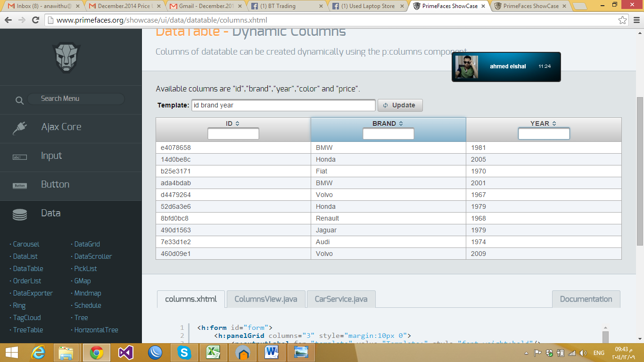
Task: Bookmark this page with the star icon
Action: coord(622,20)
